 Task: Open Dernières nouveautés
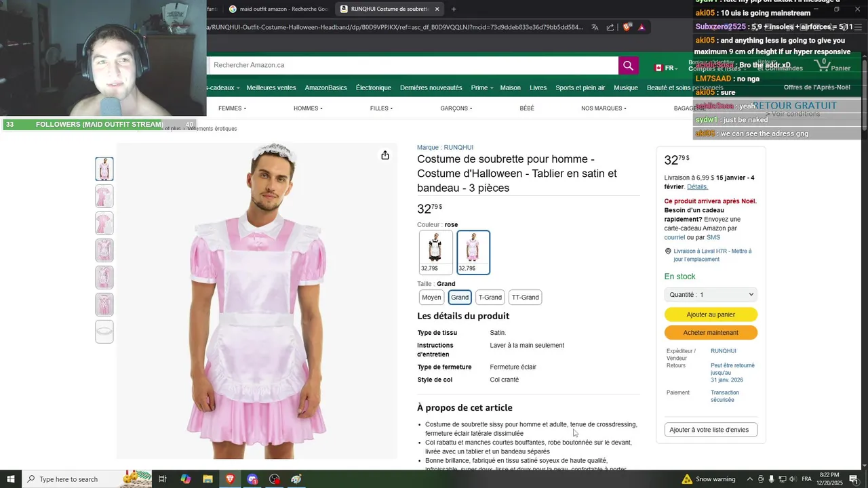pyautogui.click(x=431, y=87)
